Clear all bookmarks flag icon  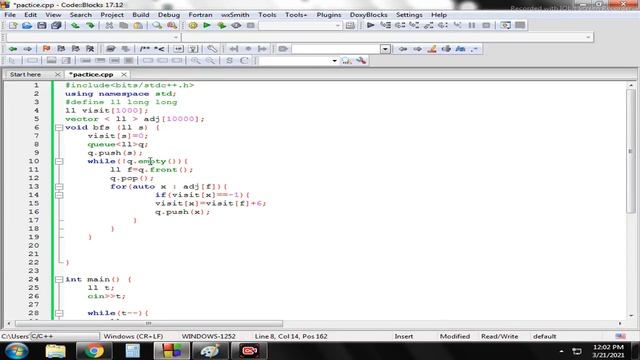coord(90,49)
